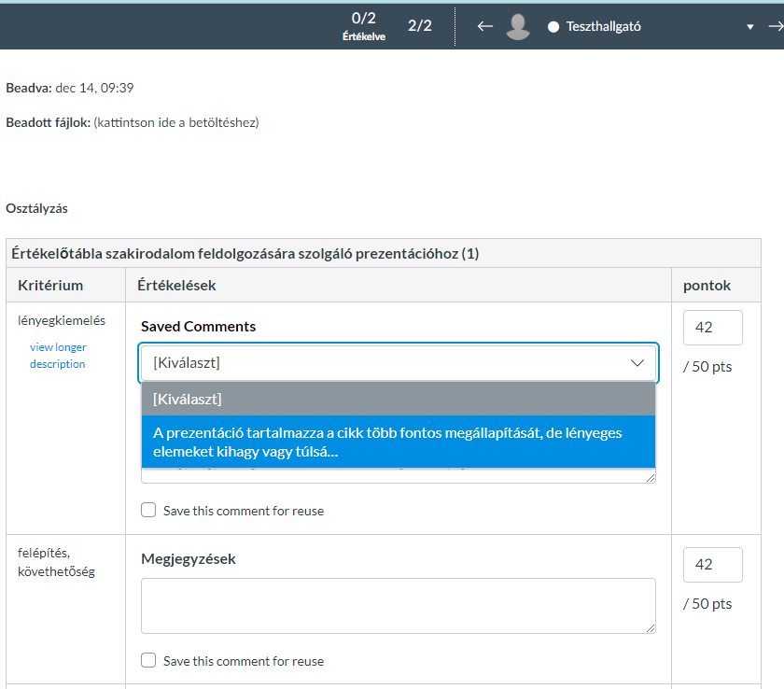Click the rubric title Értékelőtábla szakirodalom feldolgozására
Viewport: 784px width, 689px height.
point(245,254)
